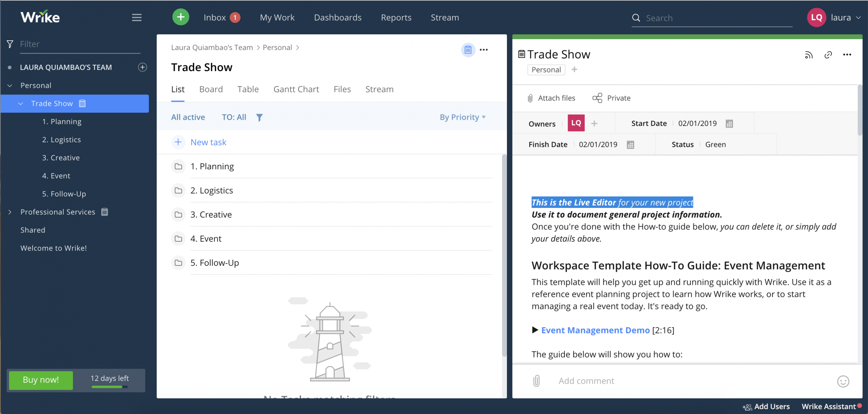The image size is (868, 414).
Task: Select 2. Logistics in sidebar tree
Action: pyautogui.click(x=61, y=140)
